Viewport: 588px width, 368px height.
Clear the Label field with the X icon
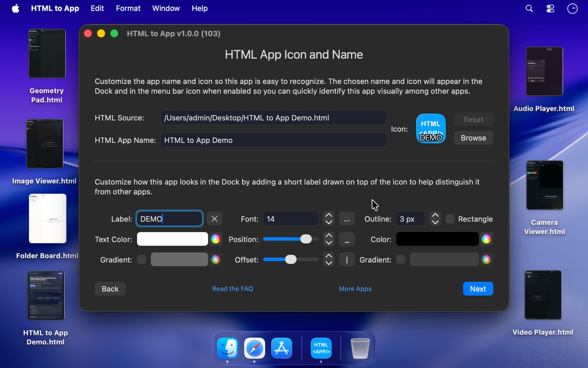pos(215,219)
